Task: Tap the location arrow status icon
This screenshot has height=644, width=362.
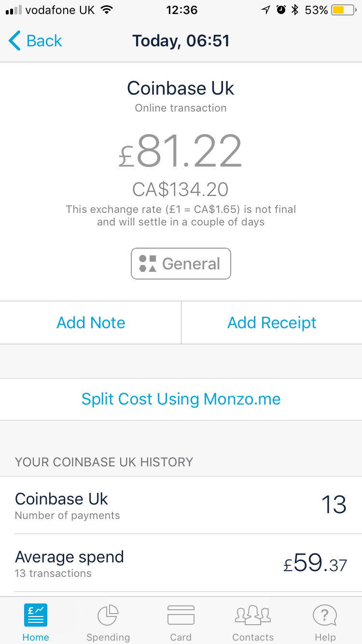Action: click(x=265, y=10)
